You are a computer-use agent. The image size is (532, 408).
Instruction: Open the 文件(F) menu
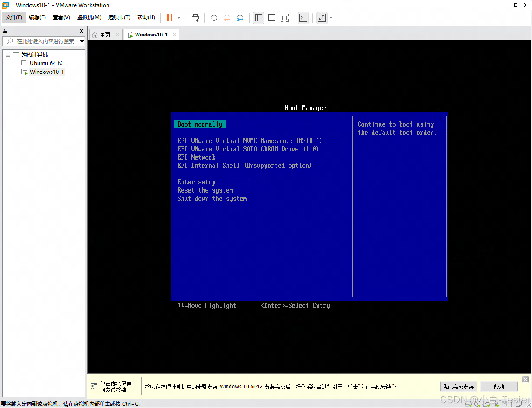(x=14, y=17)
